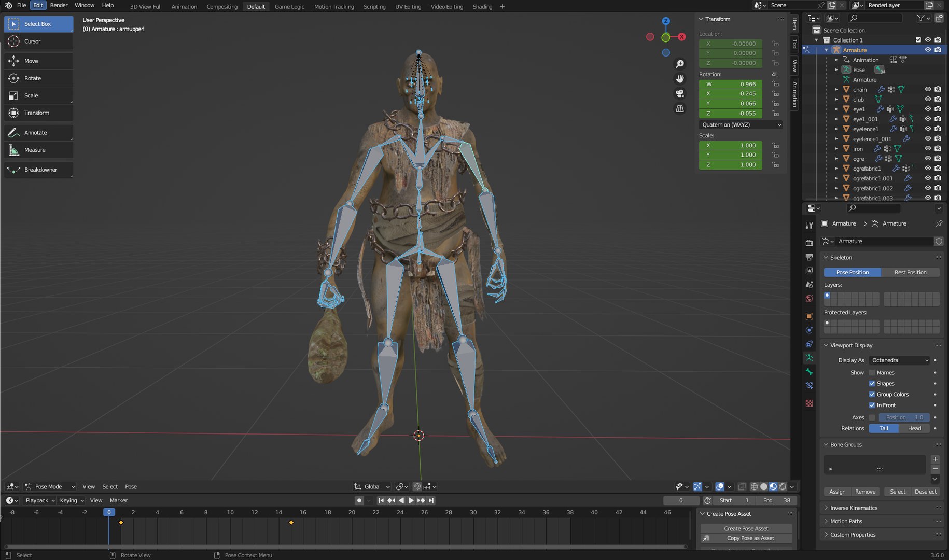The width and height of the screenshot is (949, 560).
Task: Activate the Measure tool
Action: [x=38, y=150]
